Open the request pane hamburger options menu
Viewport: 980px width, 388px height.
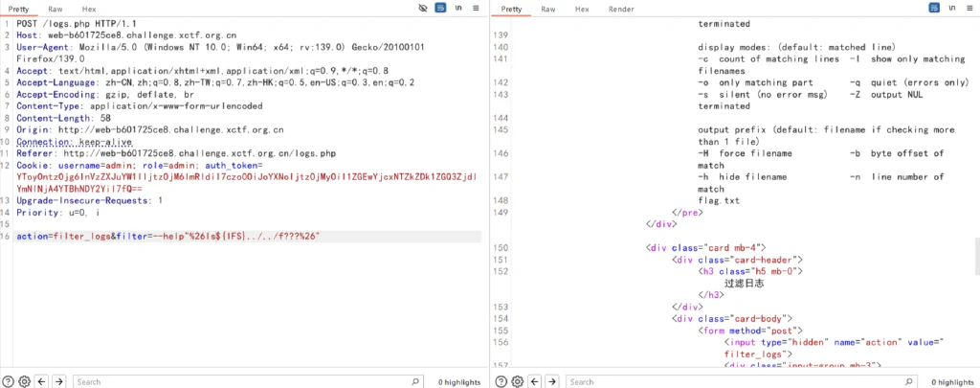tap(477, 8)
